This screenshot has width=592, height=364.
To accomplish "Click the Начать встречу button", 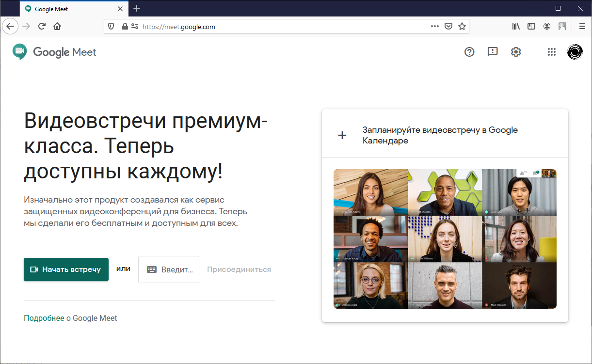I will [66, 269].
